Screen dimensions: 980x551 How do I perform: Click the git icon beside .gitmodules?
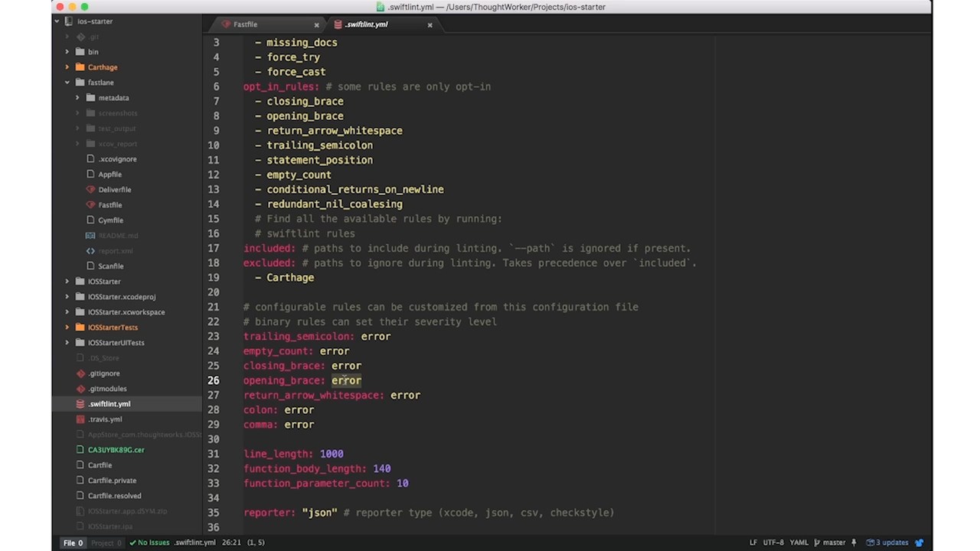coord(80,389)
